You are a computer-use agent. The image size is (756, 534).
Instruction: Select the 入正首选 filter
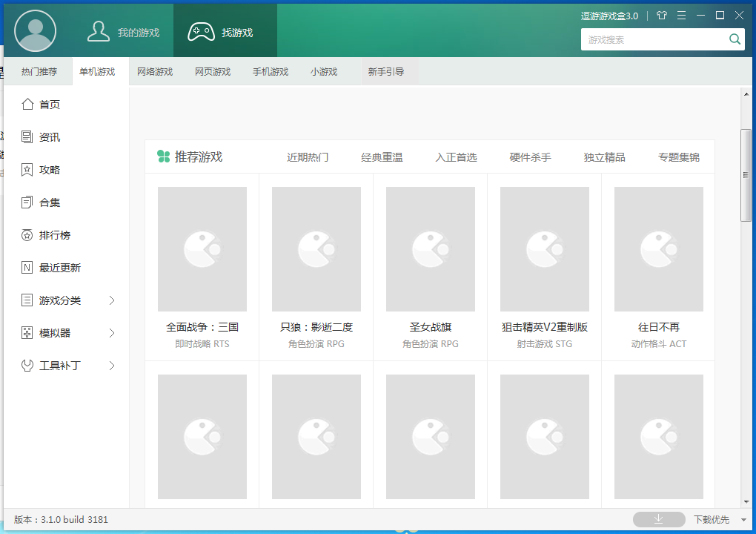point(456,157)
